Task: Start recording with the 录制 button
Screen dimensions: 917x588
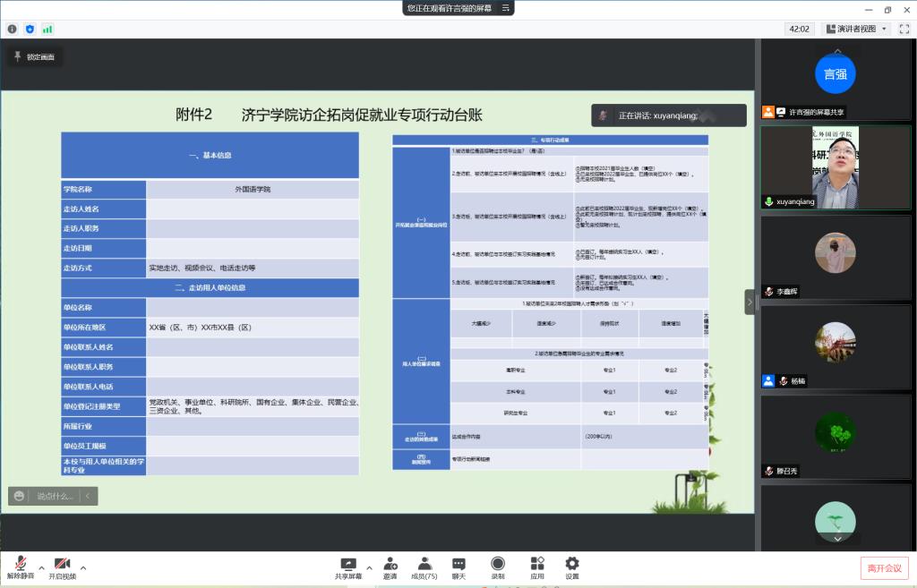Action: coord(498,564)
